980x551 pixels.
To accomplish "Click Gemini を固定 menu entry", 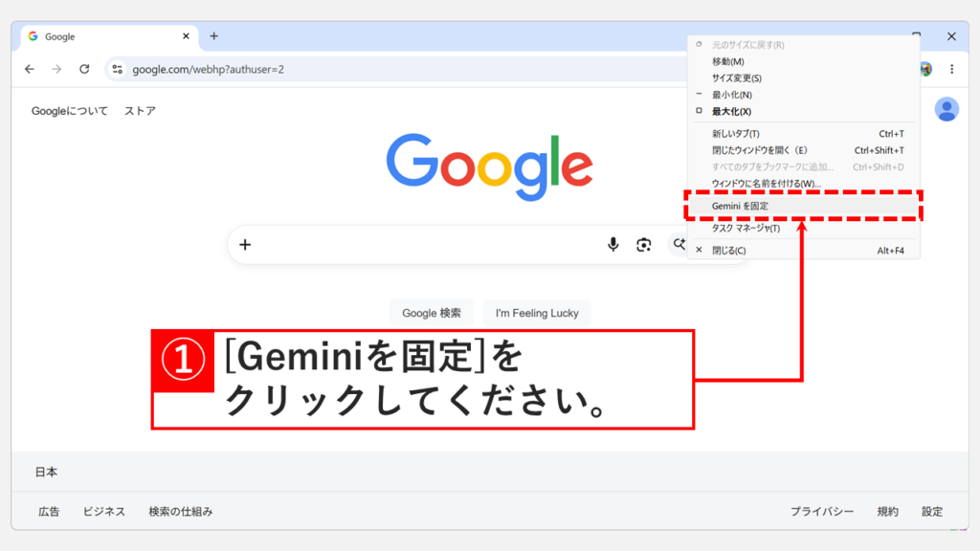I will point(804,206).
